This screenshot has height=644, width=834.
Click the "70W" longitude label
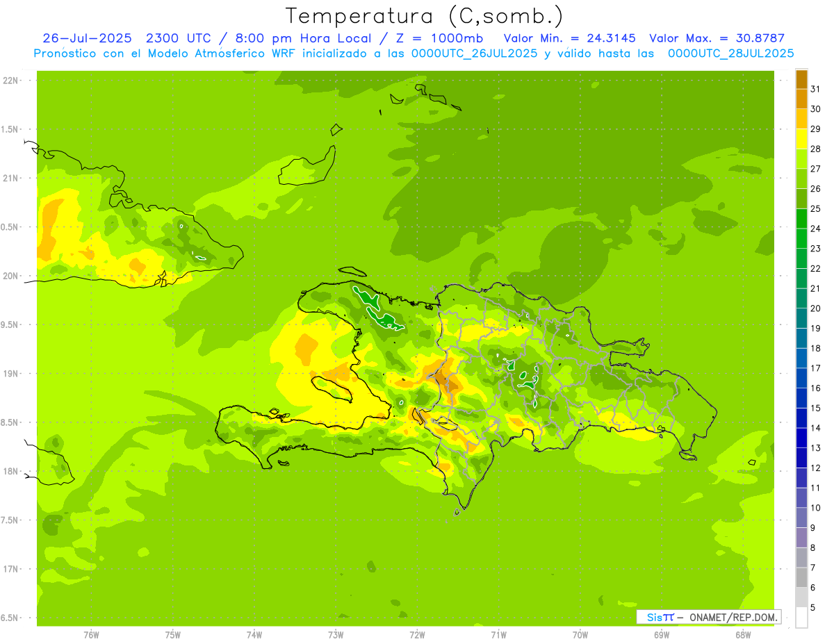[580, 635]
